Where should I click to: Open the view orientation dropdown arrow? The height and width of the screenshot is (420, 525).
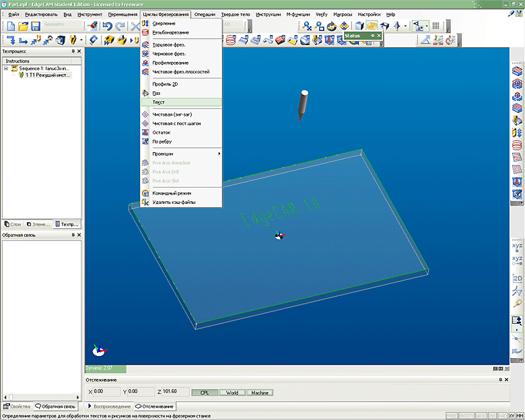pos(405,26)
